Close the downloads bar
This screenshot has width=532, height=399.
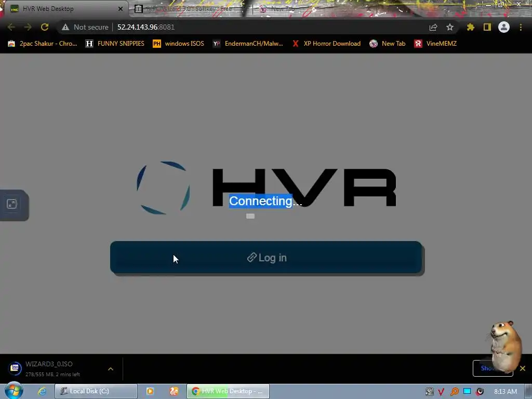[x=523, y=368]
